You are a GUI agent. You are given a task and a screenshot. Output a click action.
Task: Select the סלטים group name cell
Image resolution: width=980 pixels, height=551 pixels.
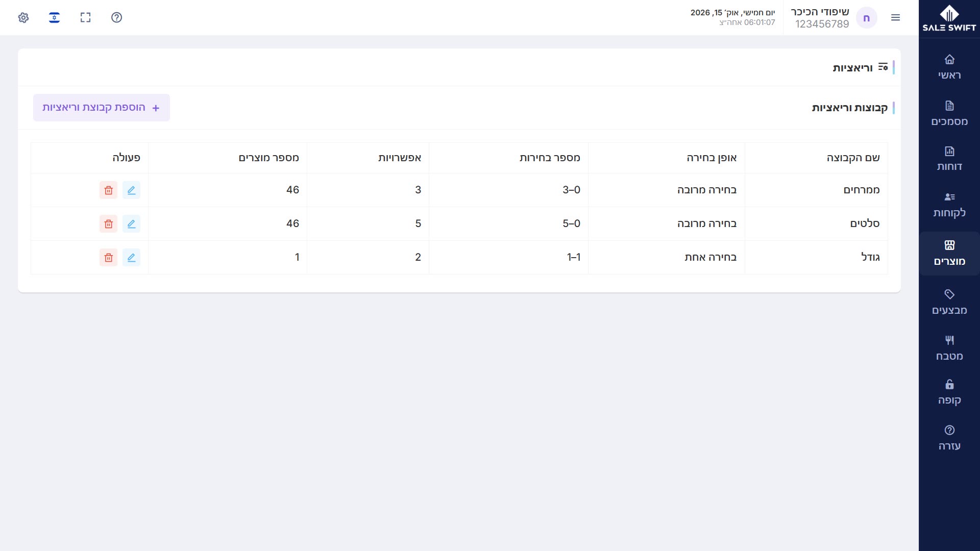[x=816, y=223]
